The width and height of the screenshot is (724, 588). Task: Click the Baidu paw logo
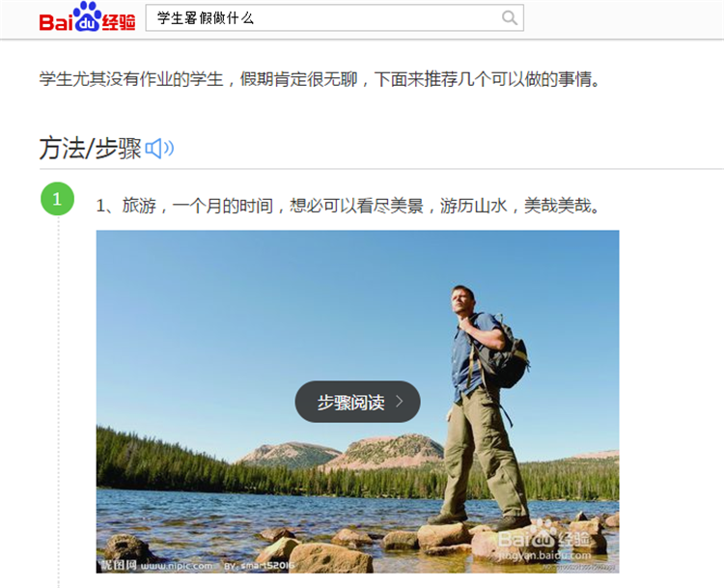pyautogui.click(x=87, y=16)
